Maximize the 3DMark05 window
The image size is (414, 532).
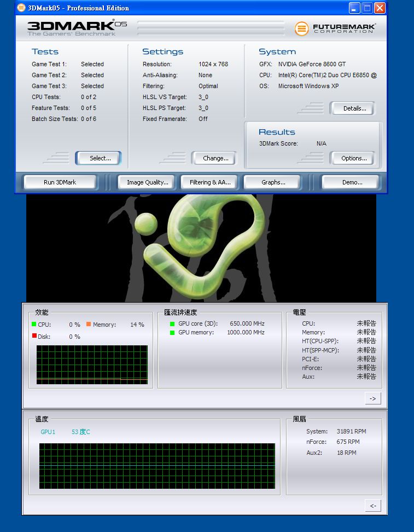coord(367,8)
